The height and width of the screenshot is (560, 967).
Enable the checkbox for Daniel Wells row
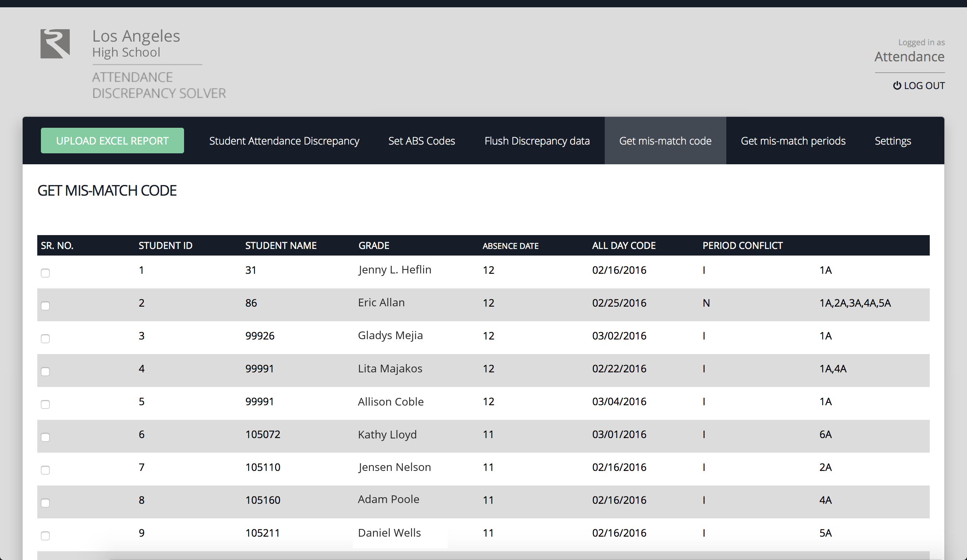click(x=45, y=536)
